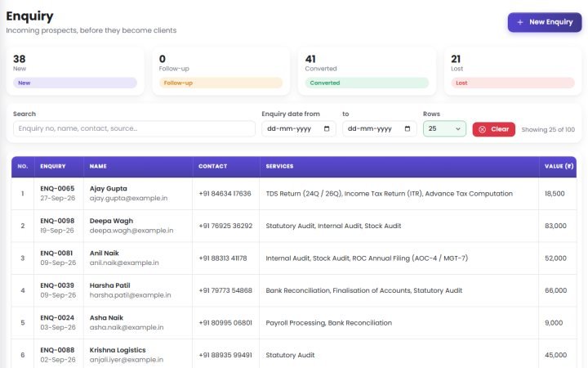Click the Showing 25 of 100 text
Viewport: 588px width, 368px height.
click(x=548, y=129)
